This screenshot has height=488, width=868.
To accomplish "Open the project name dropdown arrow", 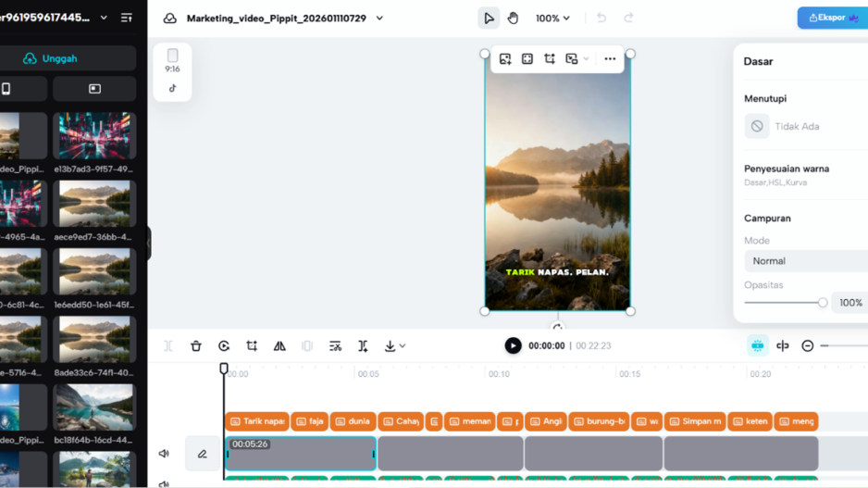I will 379,19.
